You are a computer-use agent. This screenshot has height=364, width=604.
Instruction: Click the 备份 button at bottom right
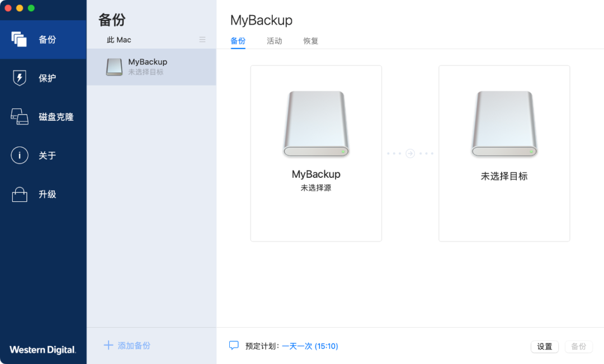[x=579, y=347]
